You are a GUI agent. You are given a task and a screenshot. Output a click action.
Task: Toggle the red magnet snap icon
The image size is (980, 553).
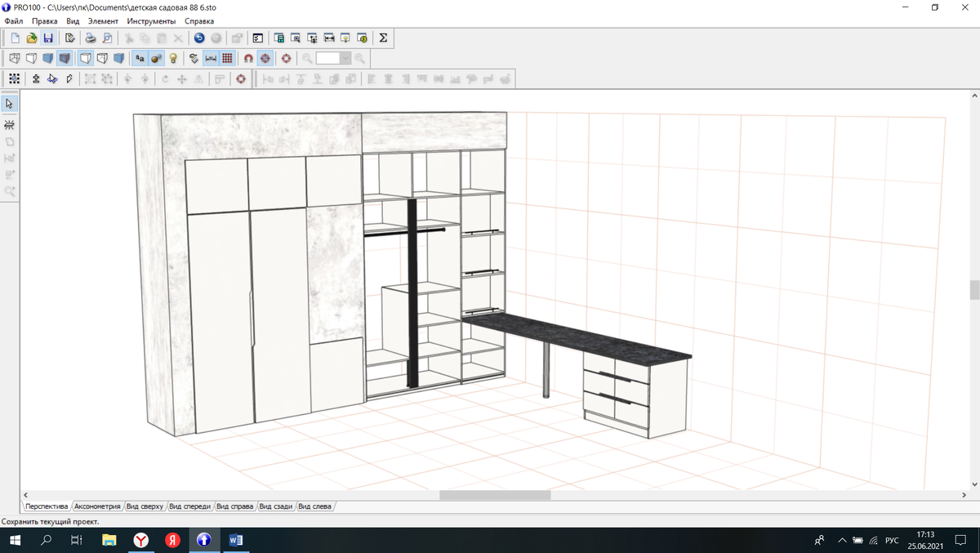(x=249, y=58)
